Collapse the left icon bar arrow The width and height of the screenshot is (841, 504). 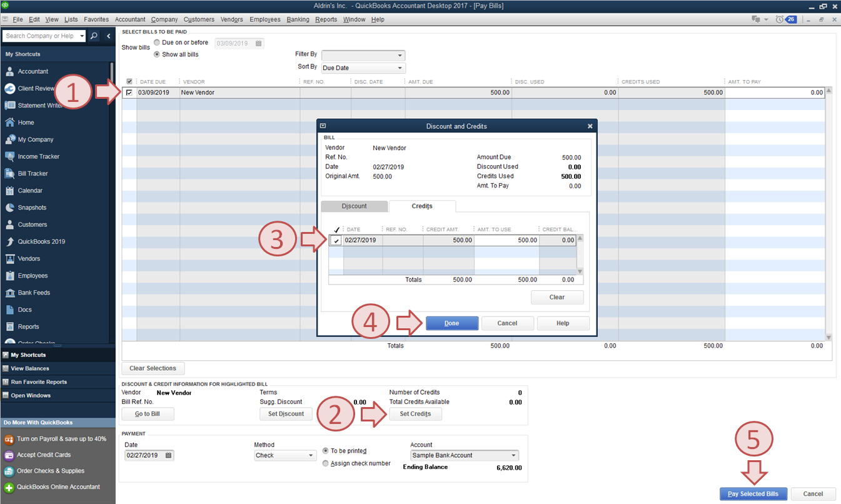click(x=108, y=36)
